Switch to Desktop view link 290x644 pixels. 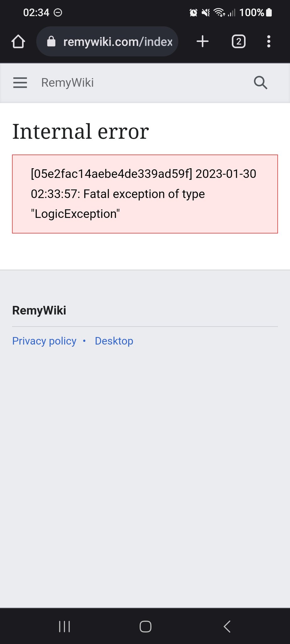click(x=114, y=341)
